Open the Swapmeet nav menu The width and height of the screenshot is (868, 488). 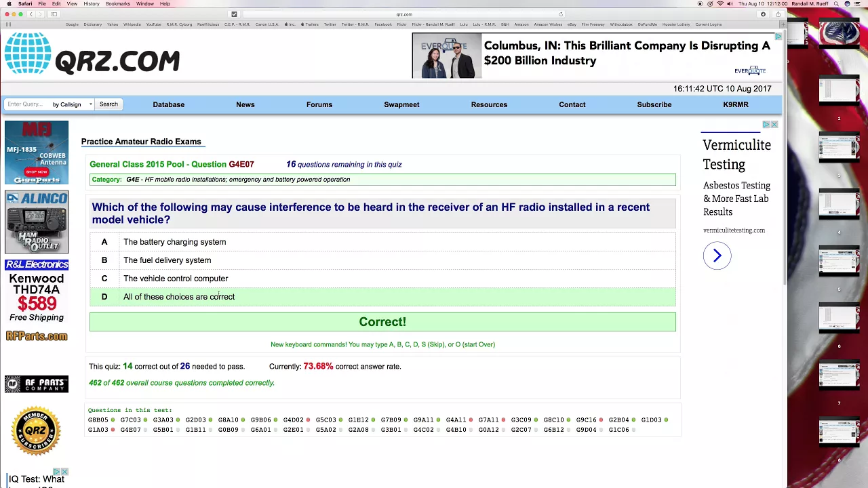click(x=401, y=104)
